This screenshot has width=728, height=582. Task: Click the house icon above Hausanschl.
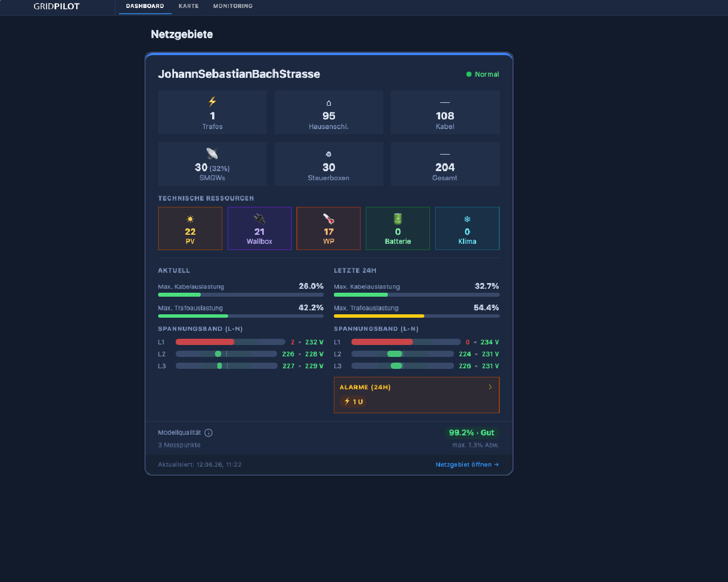(329, 103)
